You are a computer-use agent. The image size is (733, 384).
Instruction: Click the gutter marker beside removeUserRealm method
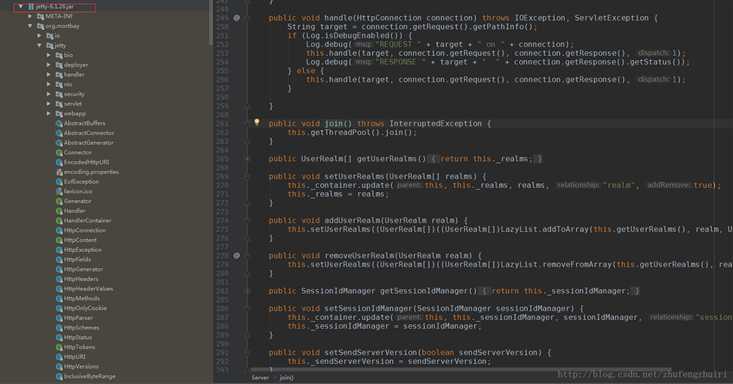[237, 255]
